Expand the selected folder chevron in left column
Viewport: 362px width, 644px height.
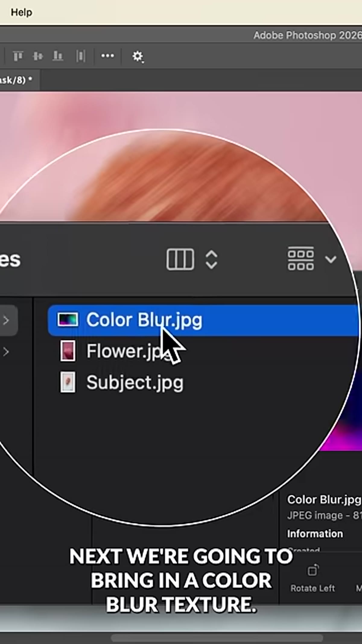6,320
